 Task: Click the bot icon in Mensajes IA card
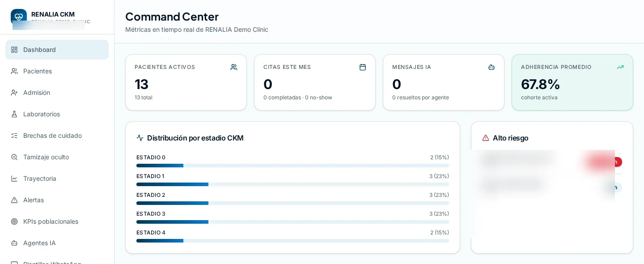coord(491,67)
